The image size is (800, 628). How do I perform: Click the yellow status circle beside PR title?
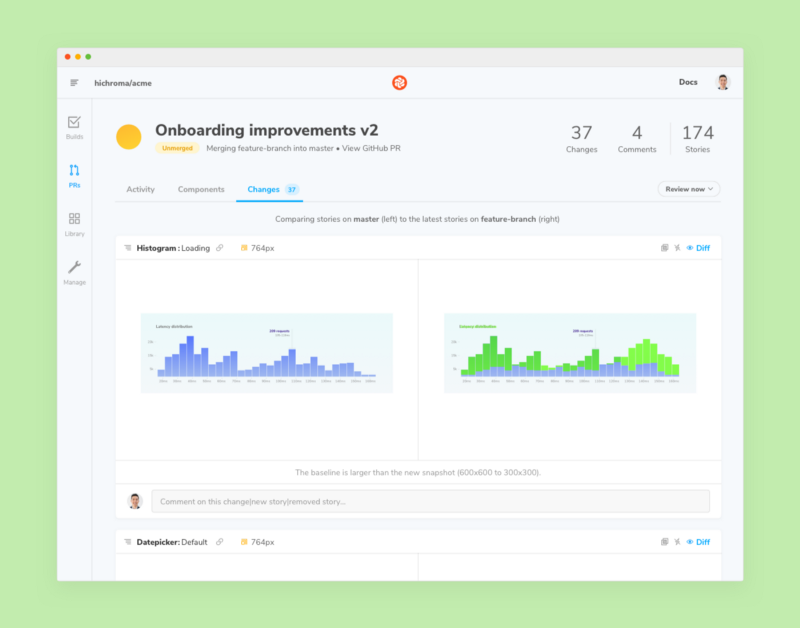tap(129, 137)
